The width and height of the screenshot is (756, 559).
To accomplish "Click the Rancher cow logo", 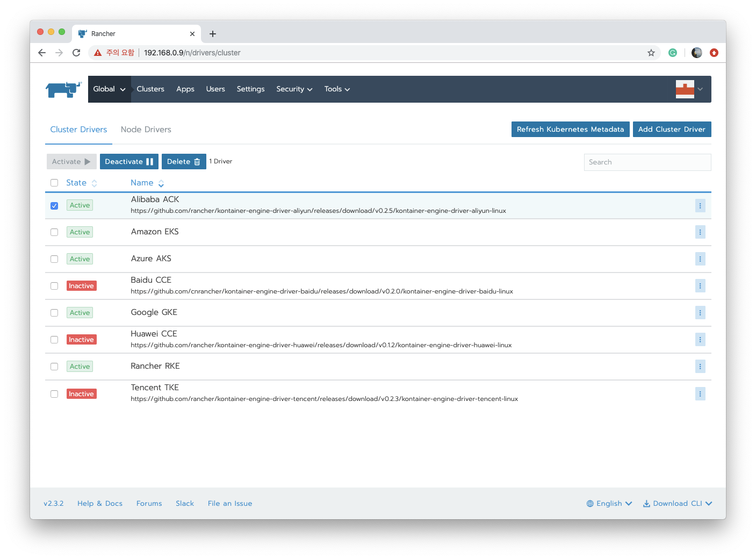I will (x=63, y=89).
